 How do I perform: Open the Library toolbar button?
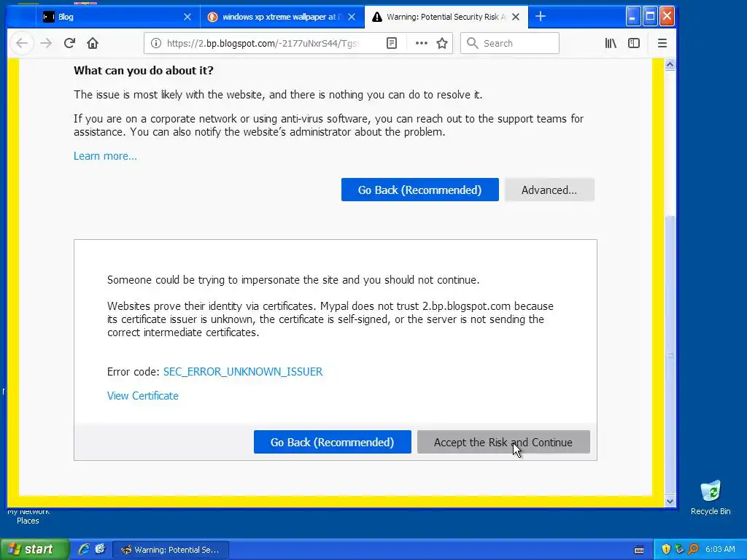click(611, 43)
